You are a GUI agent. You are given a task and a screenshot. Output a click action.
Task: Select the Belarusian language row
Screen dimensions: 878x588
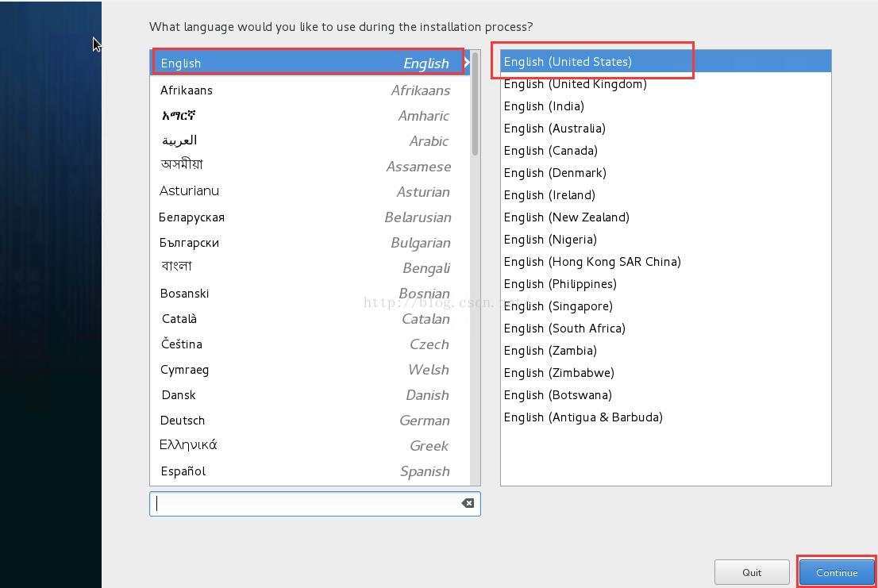point(310,217)
